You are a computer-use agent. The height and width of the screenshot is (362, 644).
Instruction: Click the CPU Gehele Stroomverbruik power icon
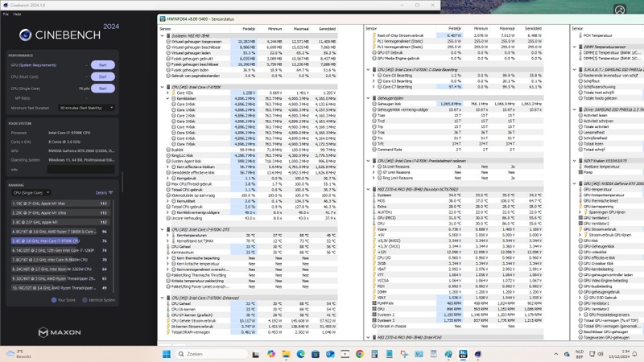point(168,320)
